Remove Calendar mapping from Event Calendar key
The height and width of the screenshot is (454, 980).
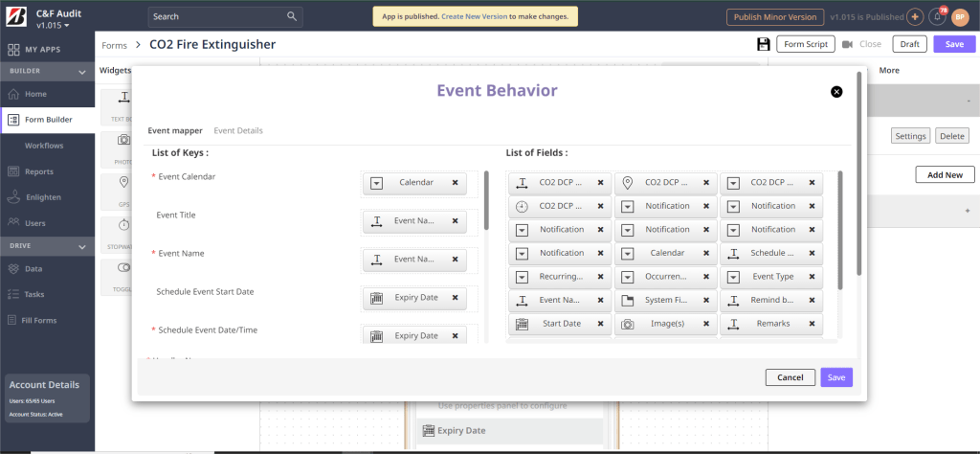click(x=455, y=183)
